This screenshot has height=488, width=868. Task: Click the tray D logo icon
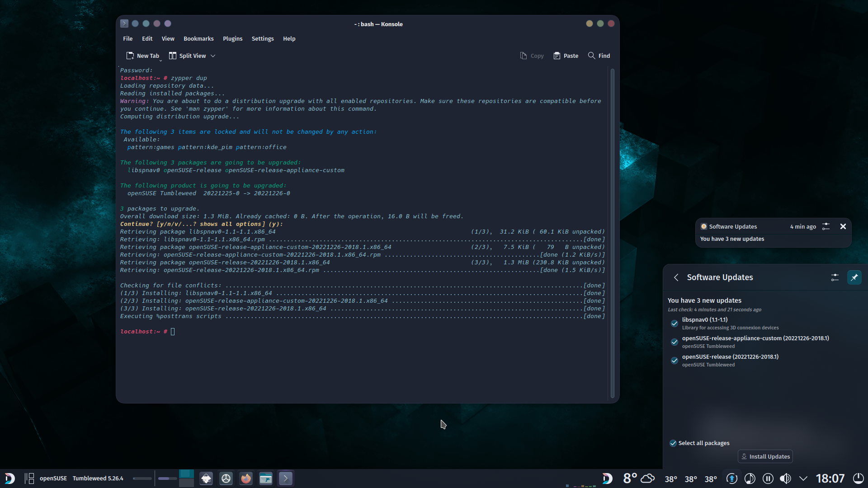(607, 478)
